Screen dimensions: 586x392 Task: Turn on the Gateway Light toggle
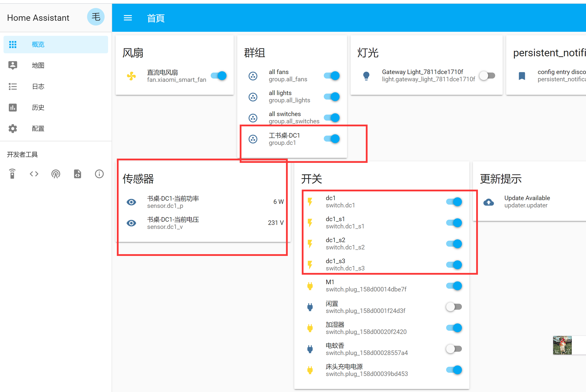[487, 76]
